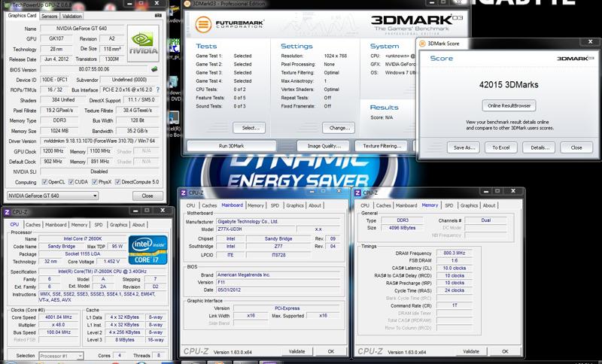
Task: Click the motherboard model Z77X-UD3H field
Action: coord(256,229)
